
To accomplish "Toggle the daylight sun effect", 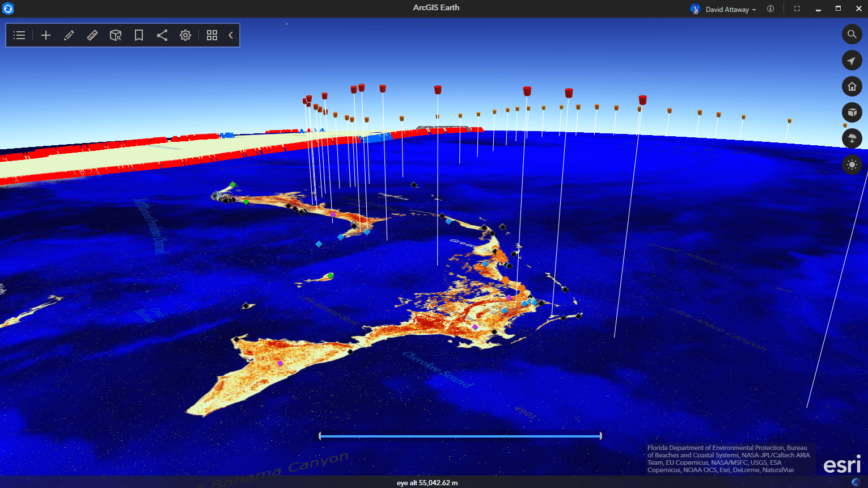I will pos(852,165).
